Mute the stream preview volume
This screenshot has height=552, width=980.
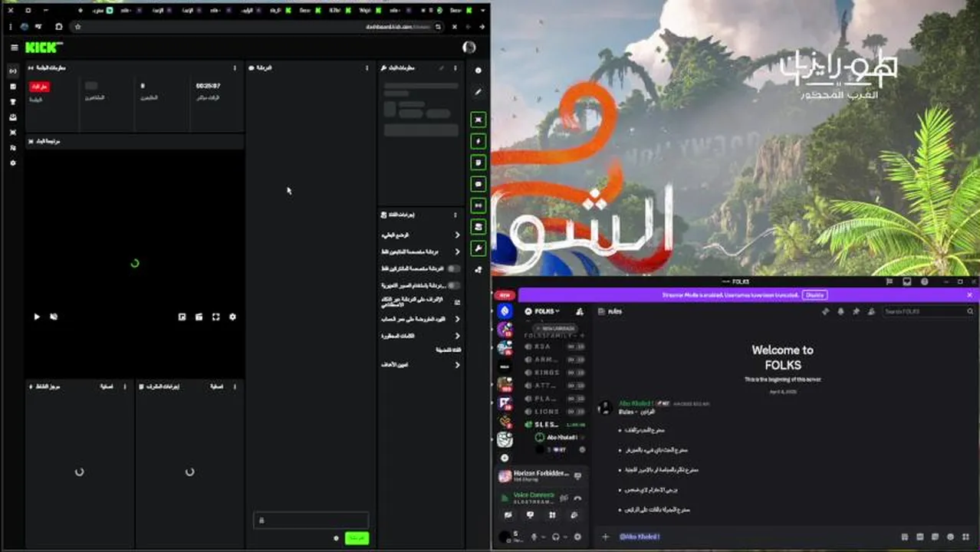point(54,317)
